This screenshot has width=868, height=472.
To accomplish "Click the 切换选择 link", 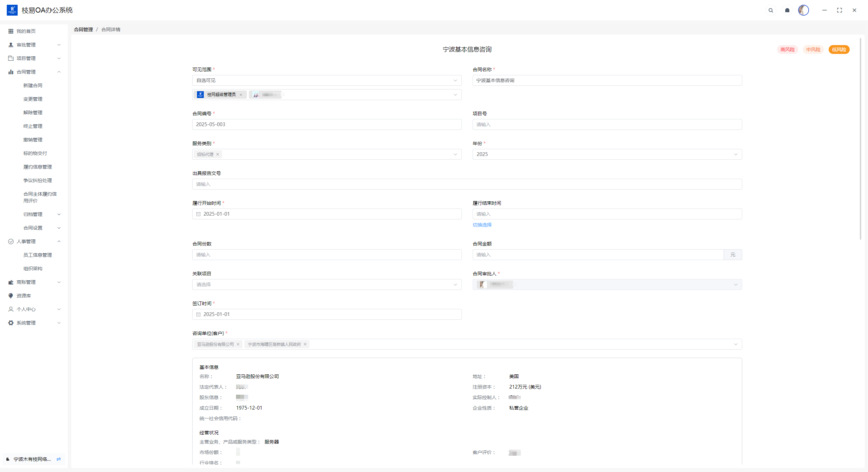I will 482,225.
